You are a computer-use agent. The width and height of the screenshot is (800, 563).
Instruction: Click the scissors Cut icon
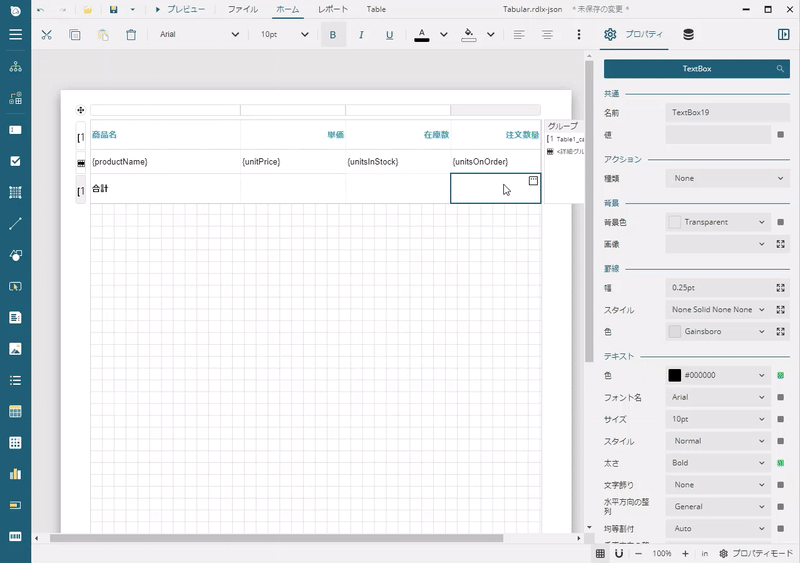46,34
